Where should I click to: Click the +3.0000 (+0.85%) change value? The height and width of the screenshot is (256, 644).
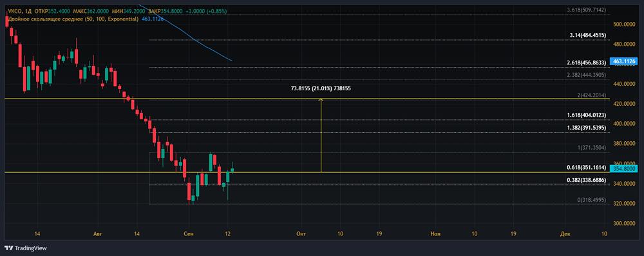click(206, 11)
